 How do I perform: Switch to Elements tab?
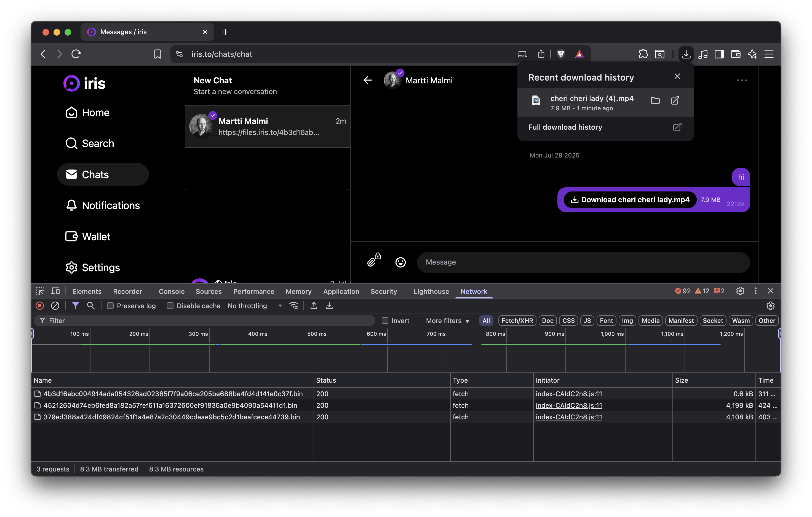[87, 291]
